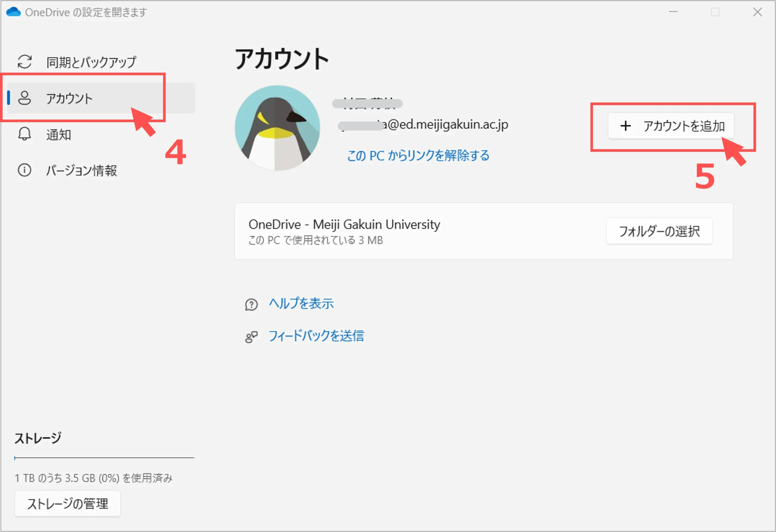Click the feedback people icon
Screen dimensions: 776x532
tap(251, 337)
